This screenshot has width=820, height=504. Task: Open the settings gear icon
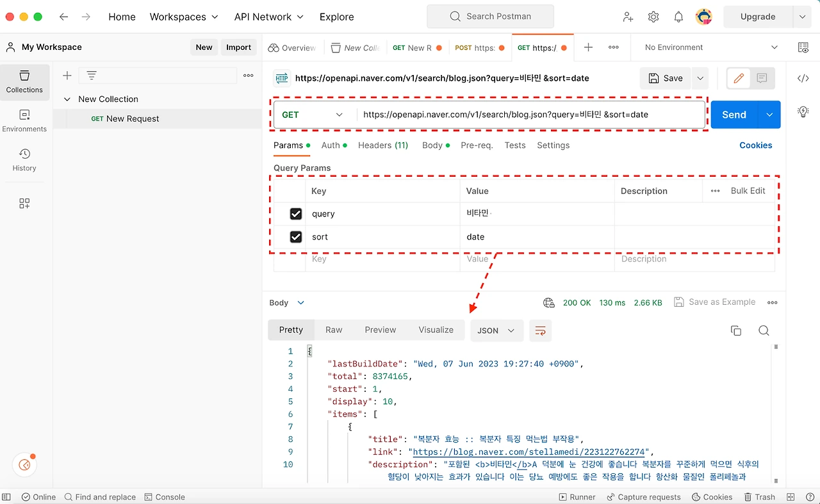pos(653,17)
